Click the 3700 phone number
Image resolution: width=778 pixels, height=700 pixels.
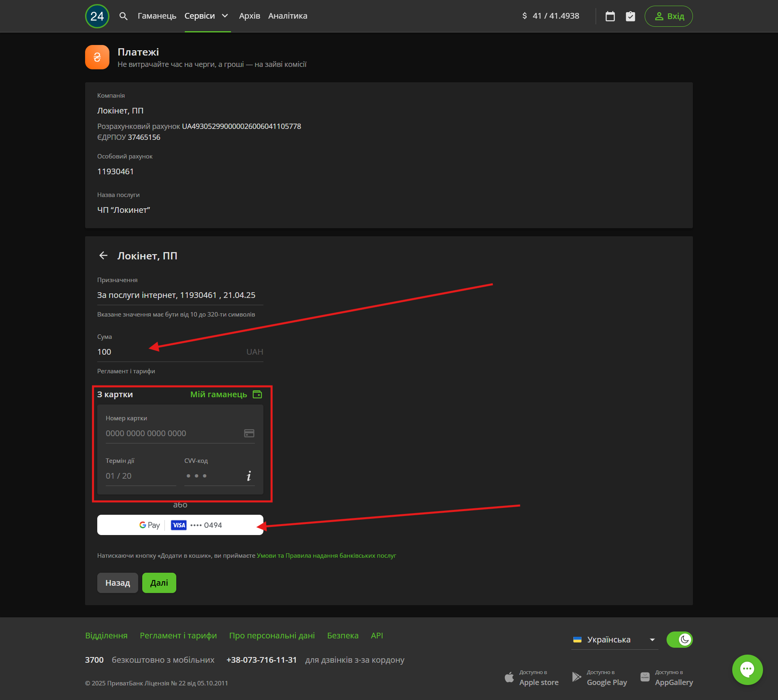[94, 660]
